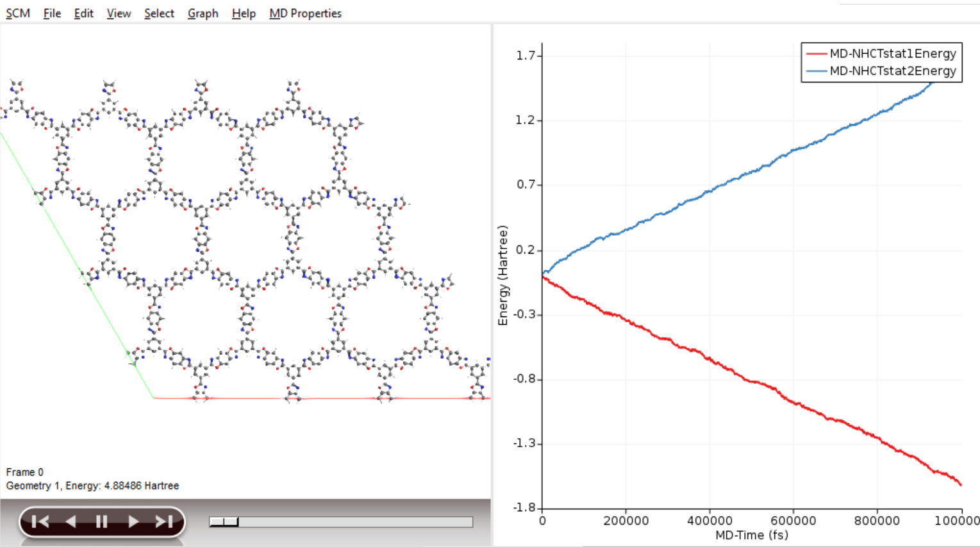
Task: Click the green lattice vector line
Action: [x=77, y=266]
